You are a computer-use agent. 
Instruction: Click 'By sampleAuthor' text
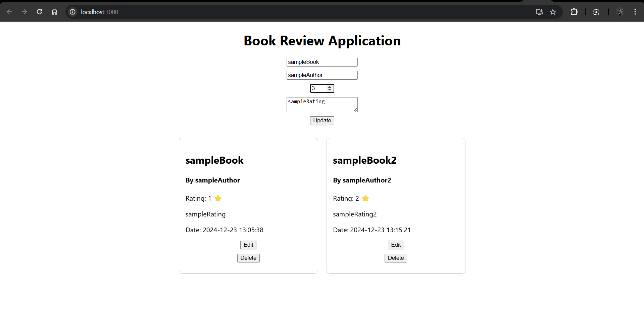pyautogui.click(x=213, y=180)
